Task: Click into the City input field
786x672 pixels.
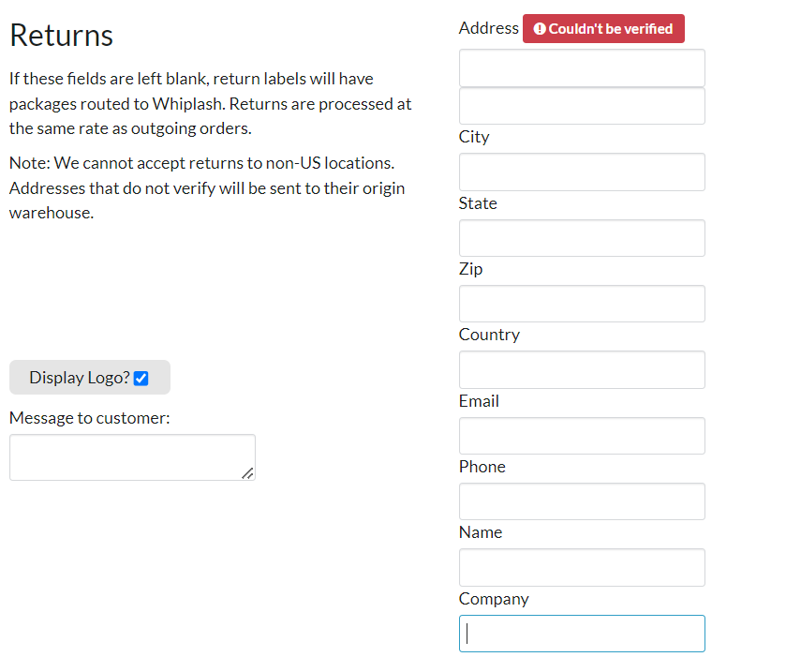Action: coord(582,172)
